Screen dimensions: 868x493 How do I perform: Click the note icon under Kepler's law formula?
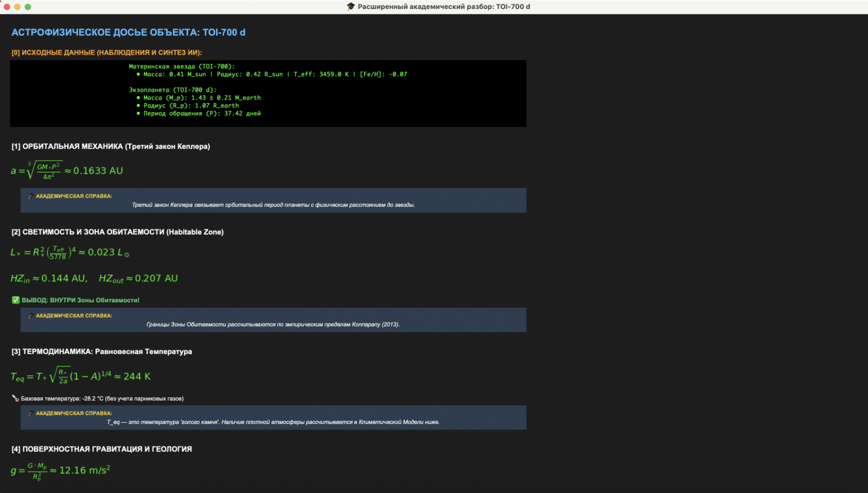31,196
